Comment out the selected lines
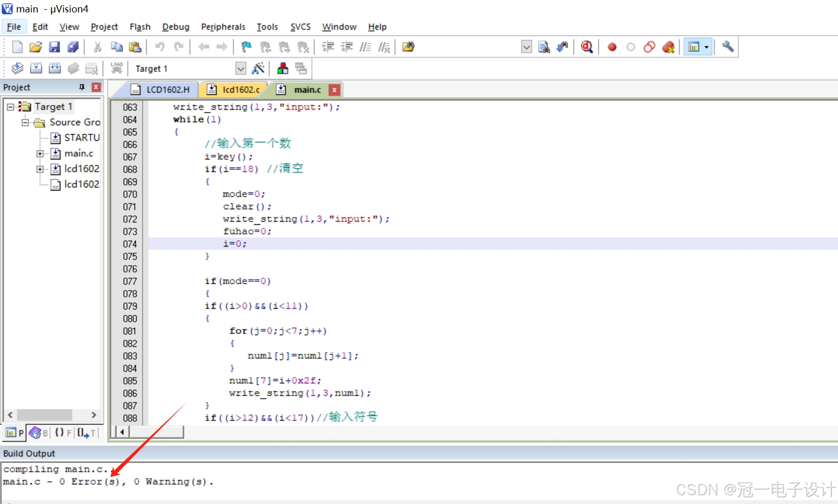The height and width of the screenshot is (504, 838). coord(365,47)
